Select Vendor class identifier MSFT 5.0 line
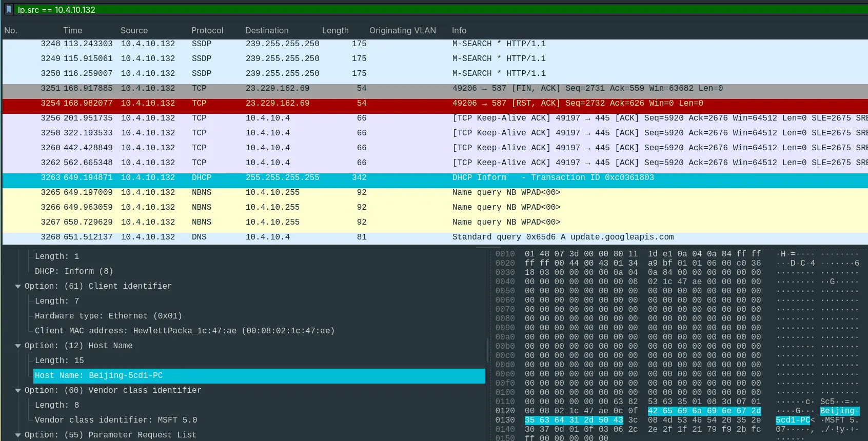Image resolution: width=868 pixels, height=441 pixels. [x=115, y=420]
